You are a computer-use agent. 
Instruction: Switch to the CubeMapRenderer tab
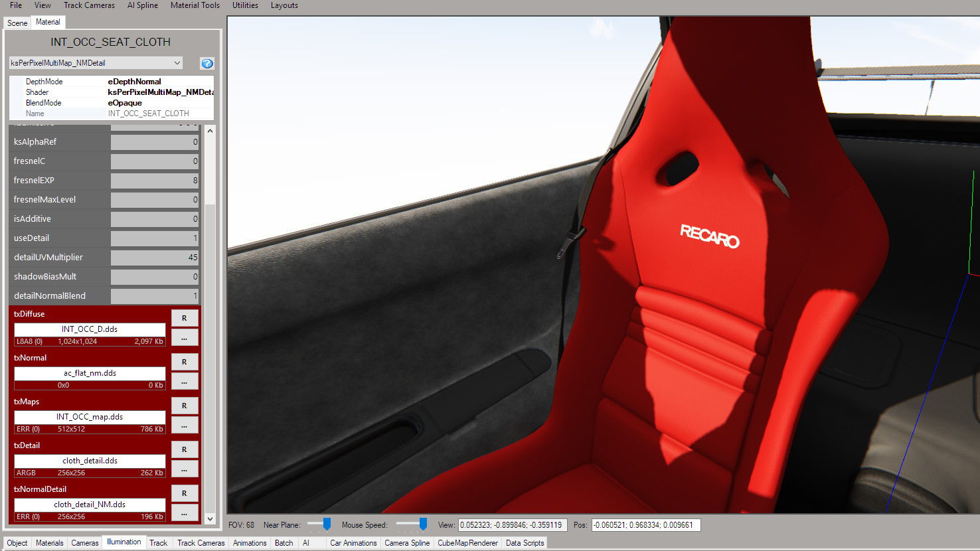(467, 543)
